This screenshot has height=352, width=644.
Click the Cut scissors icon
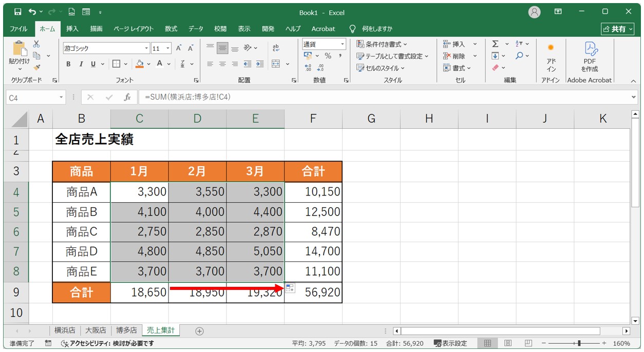(x=36, y=44)
